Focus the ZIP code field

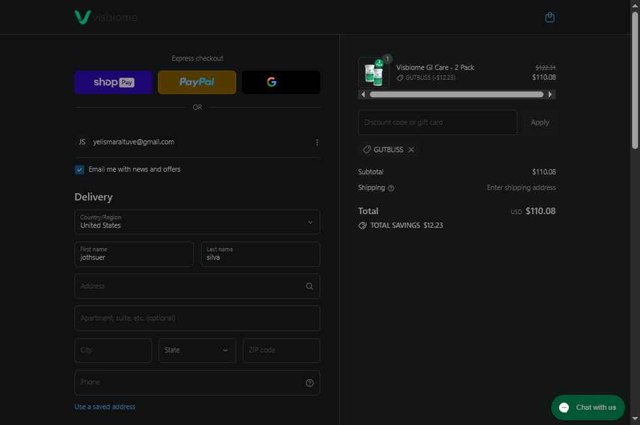pos(281,350)
